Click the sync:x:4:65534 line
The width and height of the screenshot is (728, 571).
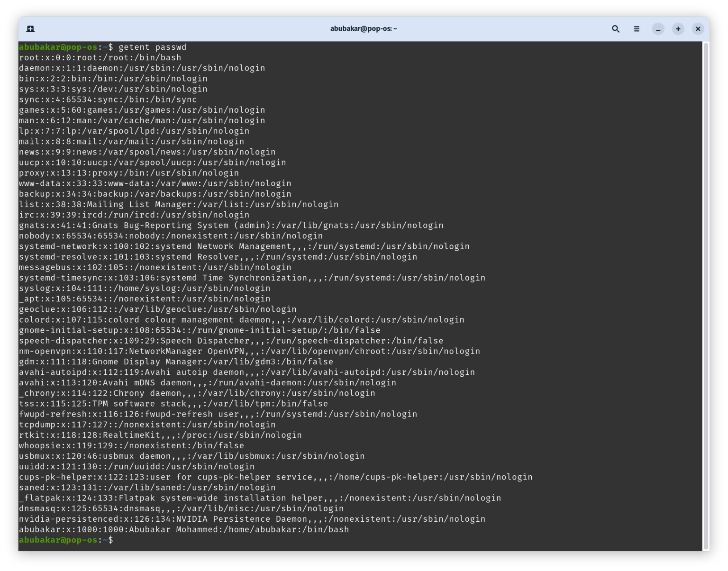coord(108,100)
